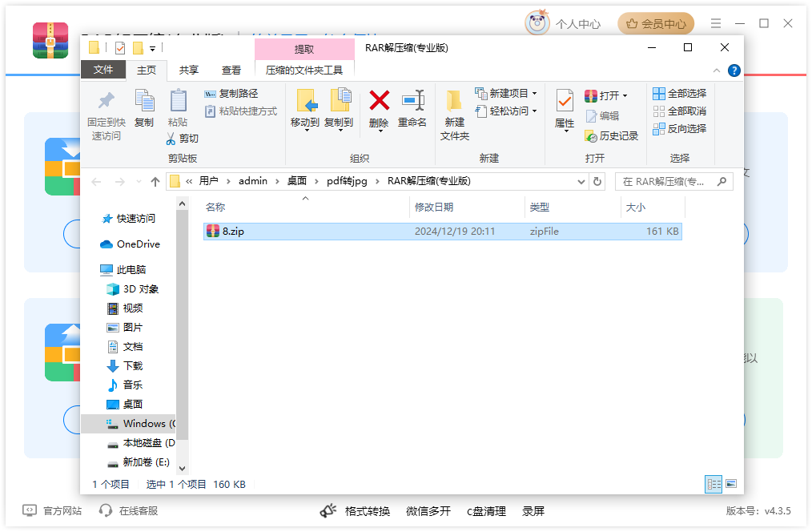Click the 会员中心 button

click(x=656, y=23)
